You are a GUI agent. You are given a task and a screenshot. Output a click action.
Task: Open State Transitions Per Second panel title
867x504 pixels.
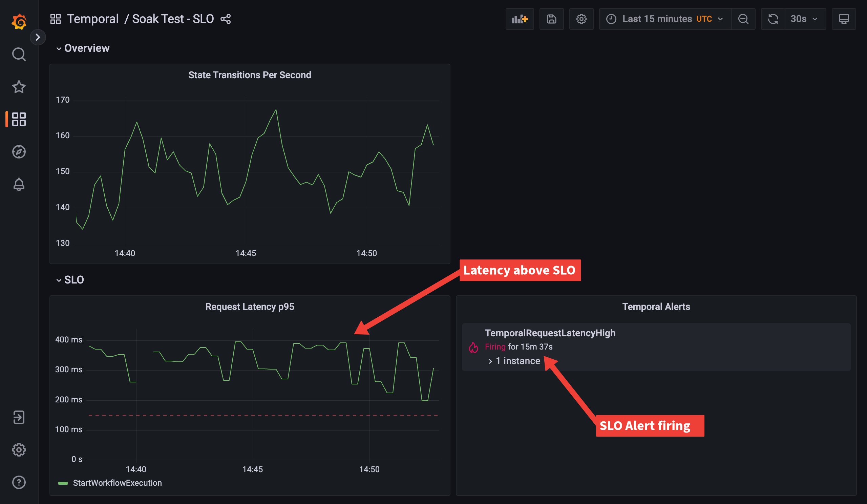(250, 75)
